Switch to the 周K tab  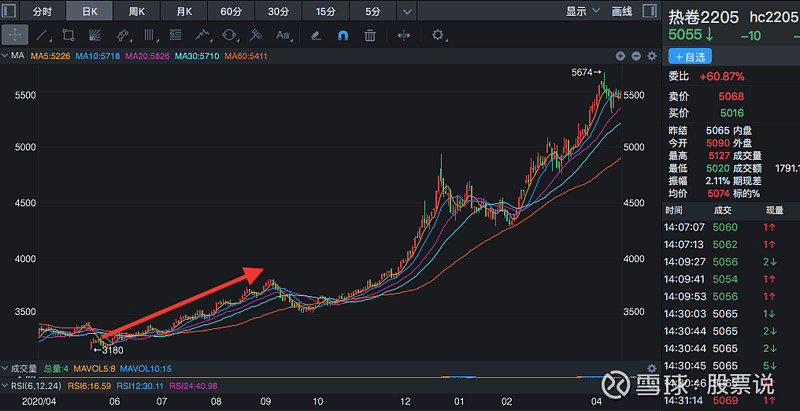click(137, 11)
